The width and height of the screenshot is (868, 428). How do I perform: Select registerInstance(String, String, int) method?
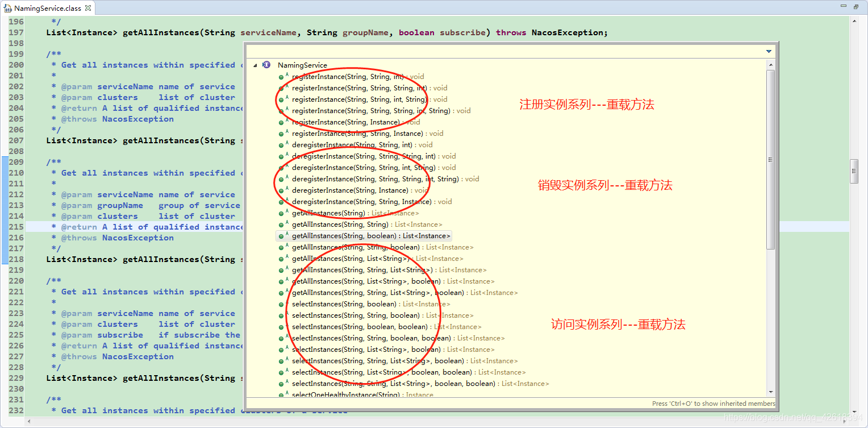(x=357, y=77)
